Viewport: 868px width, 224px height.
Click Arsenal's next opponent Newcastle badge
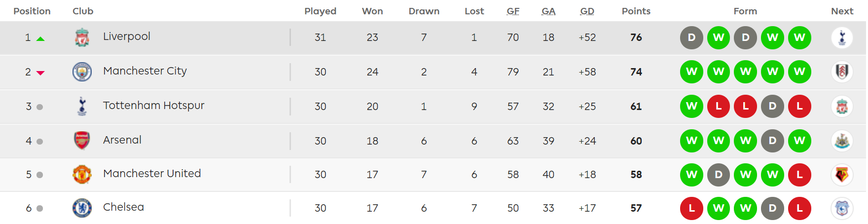click(842, 141)
